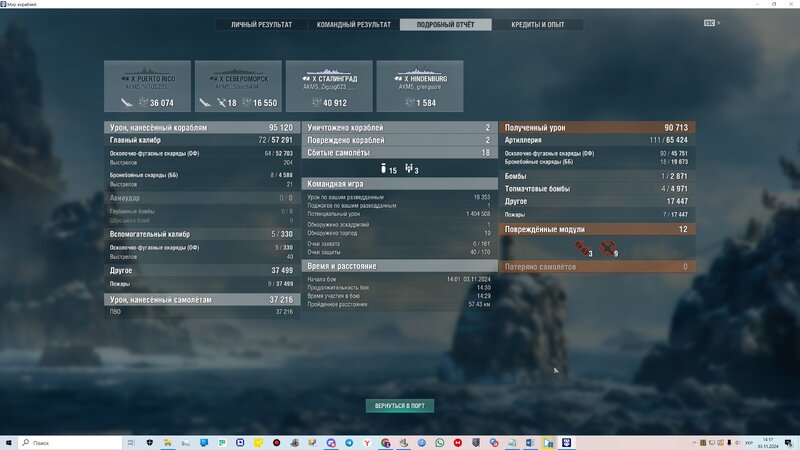Screen dimensions: 800x450
Task: Switch to Командный результат tab
Action: pyautogui.click(x=354, y=24)
